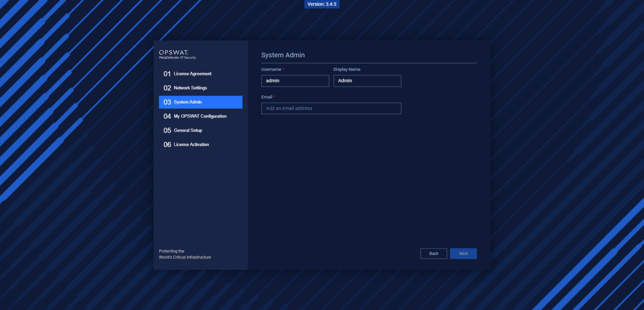Go to Network Settings step

(x=201, y=88)
